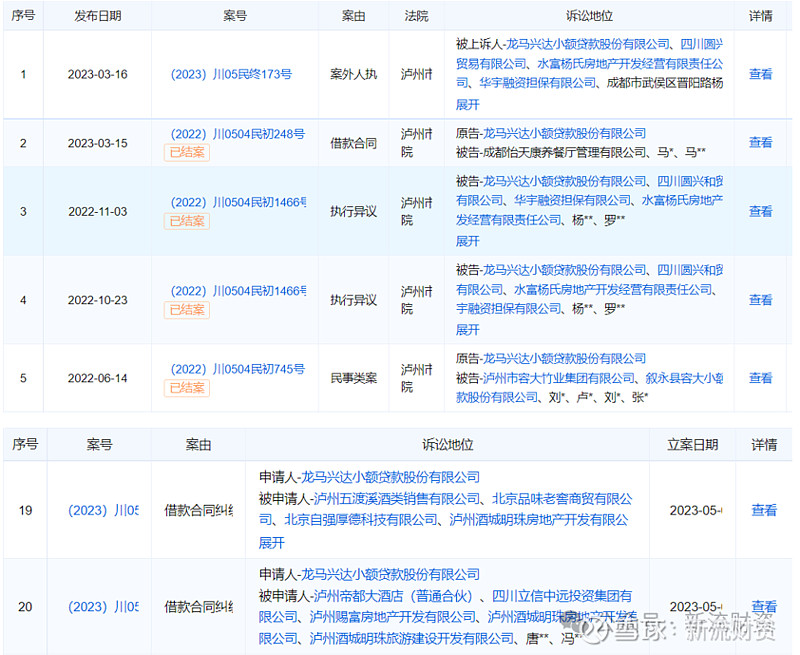Open 原告 龙马兴达小额贷款 link in the 2023-03-15 row
The height and width of the screenshot is (655, 800).
tap(564, 134)
